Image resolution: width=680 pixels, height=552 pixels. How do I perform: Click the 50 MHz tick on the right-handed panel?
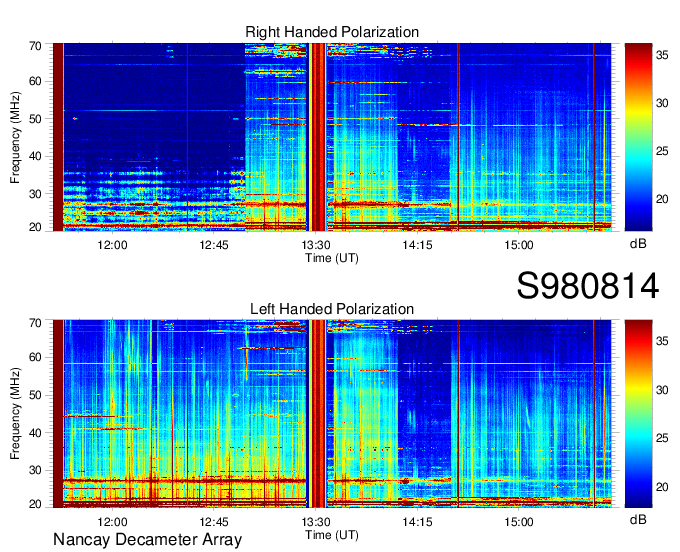[x=35, y=119]
